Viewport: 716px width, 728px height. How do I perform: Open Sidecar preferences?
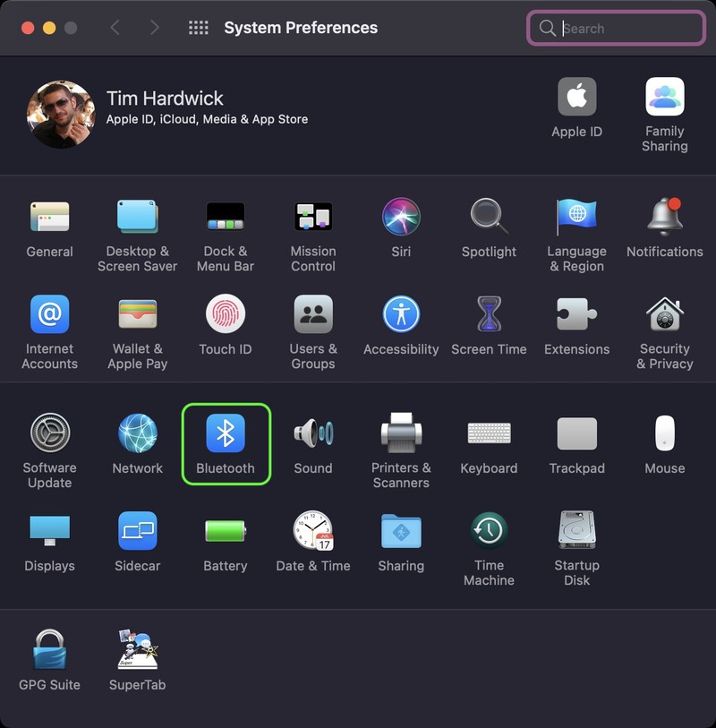(138, 532)
